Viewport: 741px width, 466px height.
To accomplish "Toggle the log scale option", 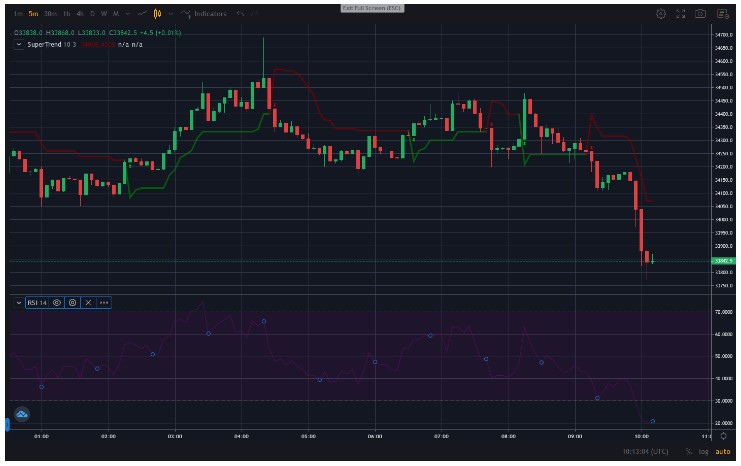I will click(x=704, y=452).
